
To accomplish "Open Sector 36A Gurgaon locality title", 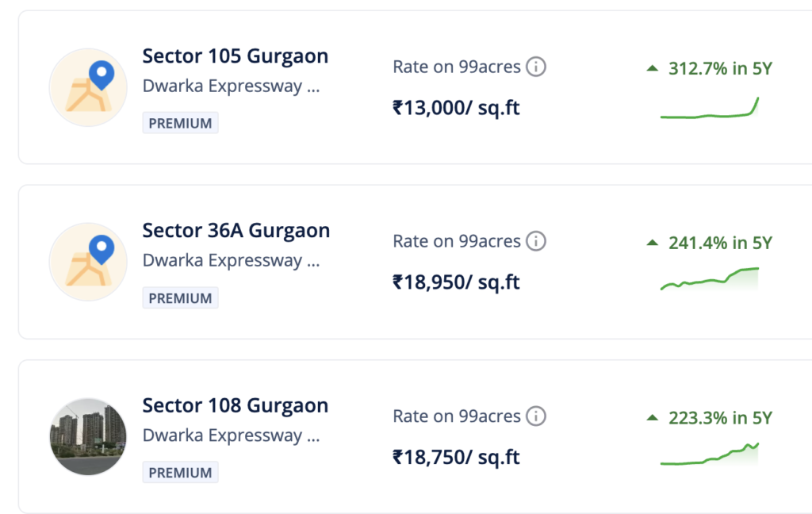I will (x=236, y=231).
